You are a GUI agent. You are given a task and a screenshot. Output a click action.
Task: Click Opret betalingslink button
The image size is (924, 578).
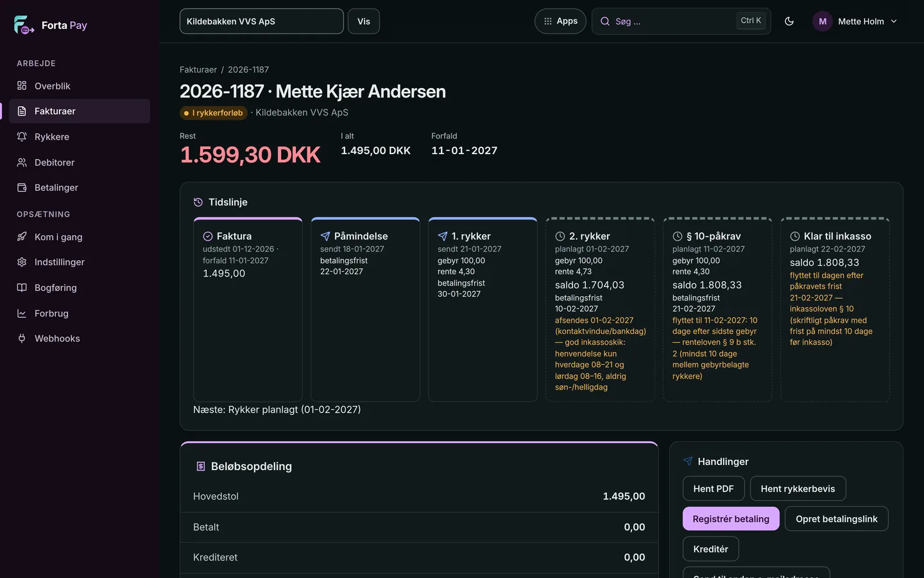pos(837,519)
